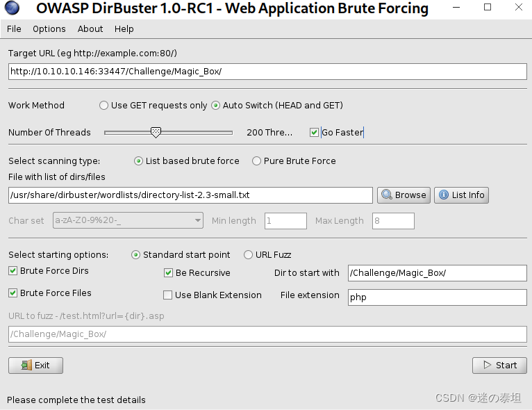
Task: Maximize the DirBuster window
Action: click(488, 7)
